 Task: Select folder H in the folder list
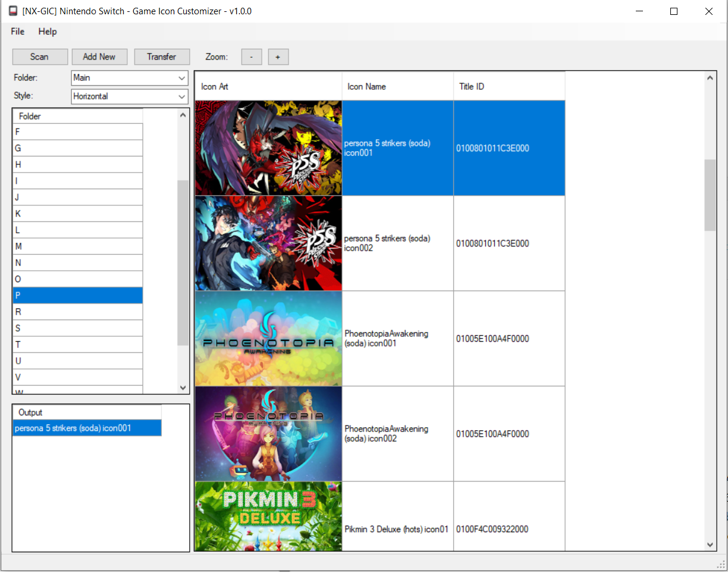tap(78, 164)
